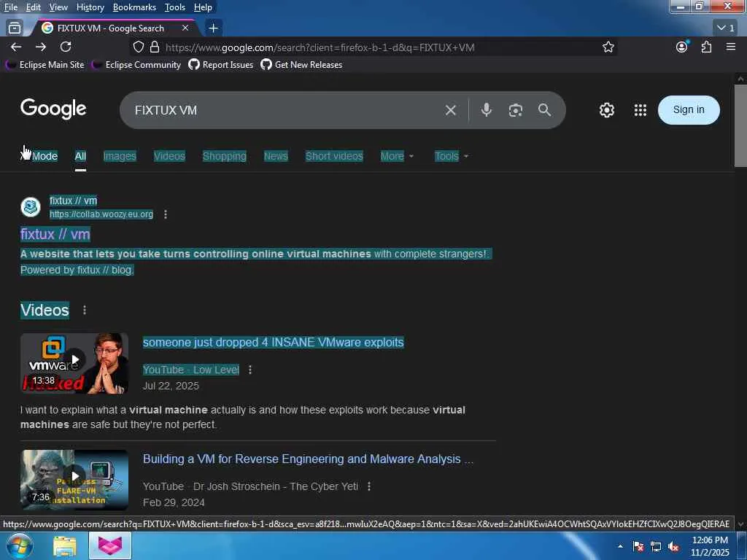This screenshot has width=747, height=560.
Task: Go forward using the forward arrow
Action: [41, 47]
